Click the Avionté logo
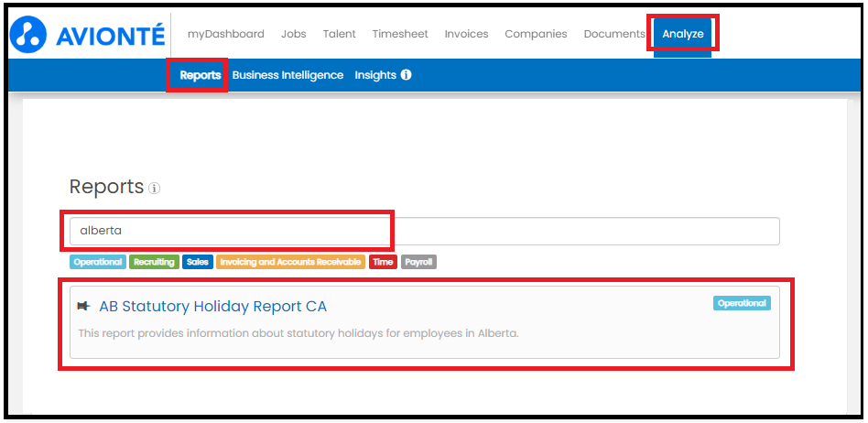 click(x=88, y=35)
